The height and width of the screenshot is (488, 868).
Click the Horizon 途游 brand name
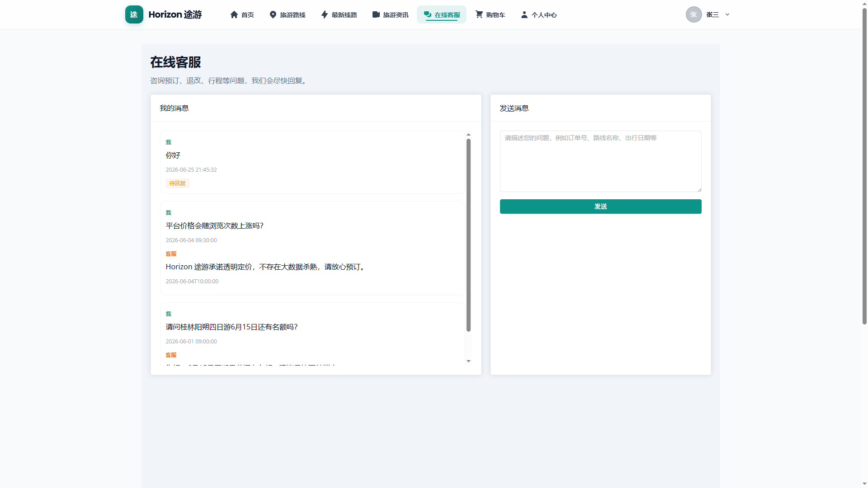[x=175, y=14]
